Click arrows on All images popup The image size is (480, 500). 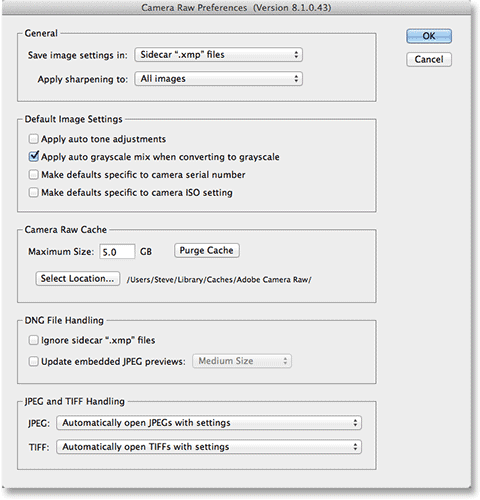click(296, 79)
